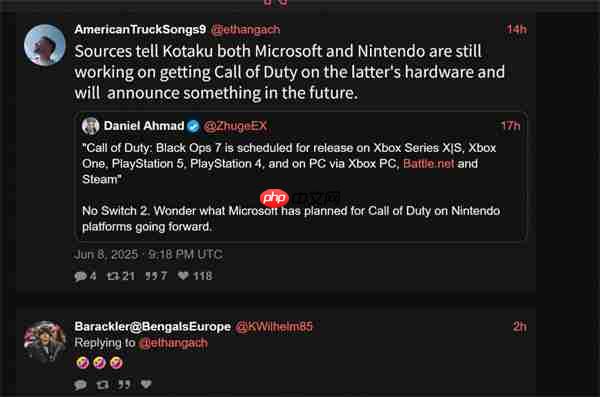Click the reply icon under Barackler's reply

80,384
